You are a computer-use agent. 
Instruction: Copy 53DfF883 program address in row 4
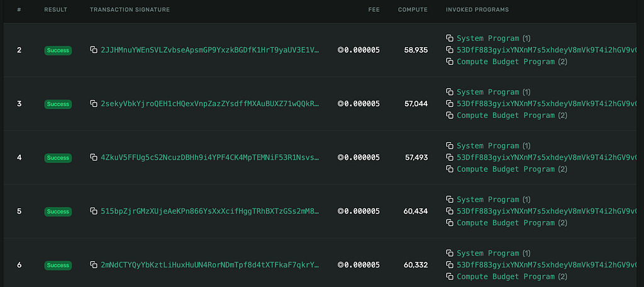tap(450, 157)
